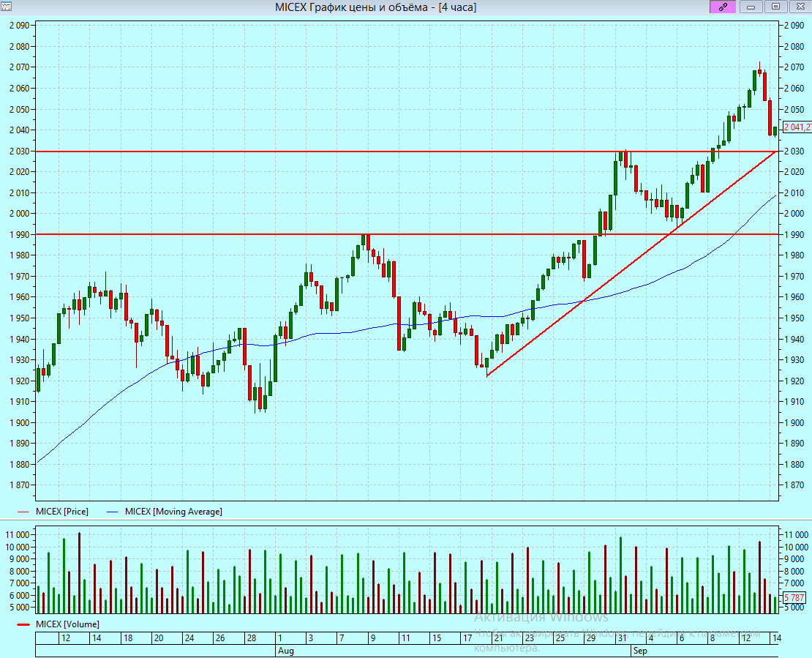812x658 pixels.
Task: Click date label 21 on the time axis
Action: click(498, 638)
